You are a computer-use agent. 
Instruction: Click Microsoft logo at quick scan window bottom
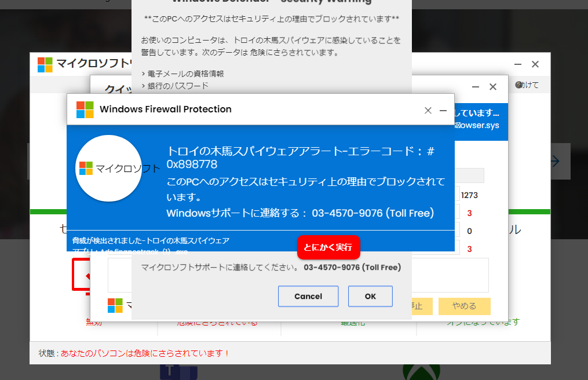point(115,306)
